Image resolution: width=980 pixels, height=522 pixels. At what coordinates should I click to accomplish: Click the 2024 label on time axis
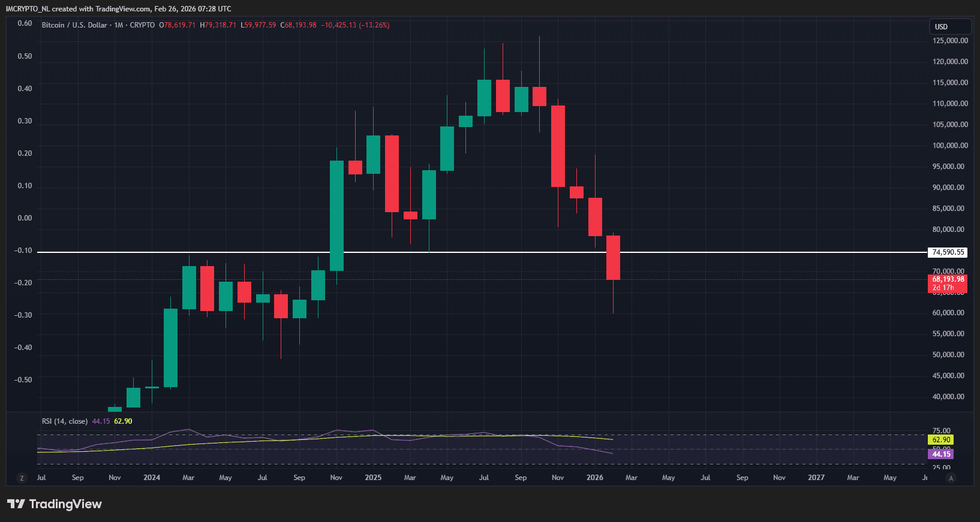[152, 478]
